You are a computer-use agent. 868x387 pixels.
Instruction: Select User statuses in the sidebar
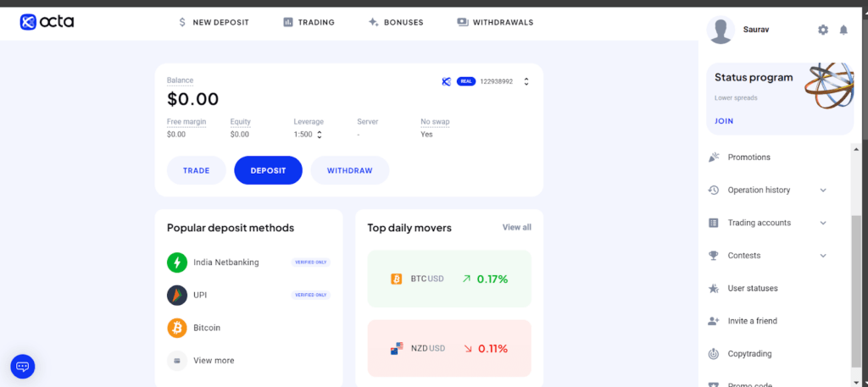pos(753,288)
